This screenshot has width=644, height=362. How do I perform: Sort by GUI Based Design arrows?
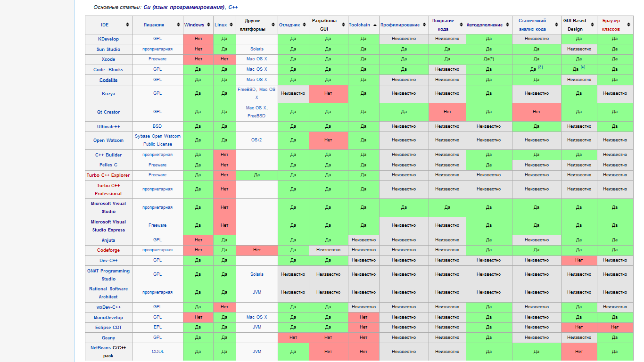pos(592,25)
